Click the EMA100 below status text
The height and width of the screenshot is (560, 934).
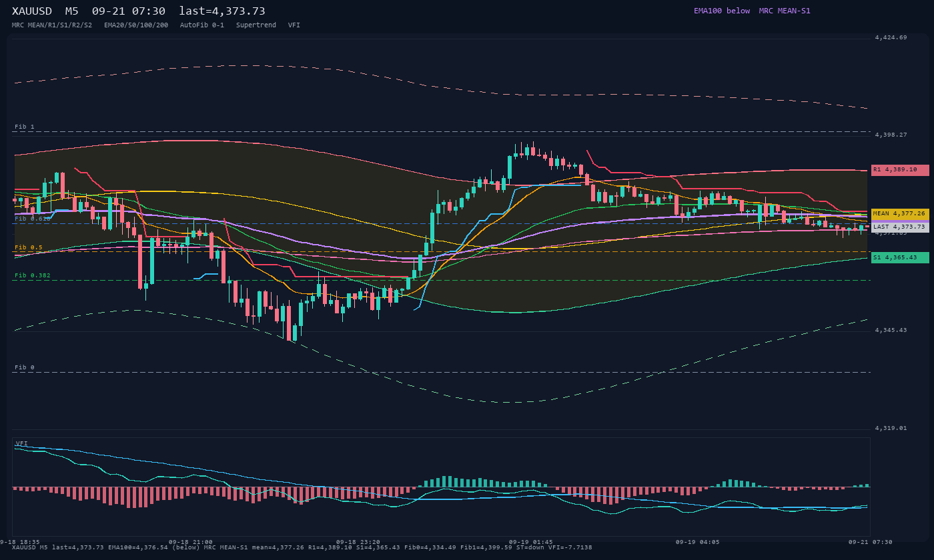(722, 11)
